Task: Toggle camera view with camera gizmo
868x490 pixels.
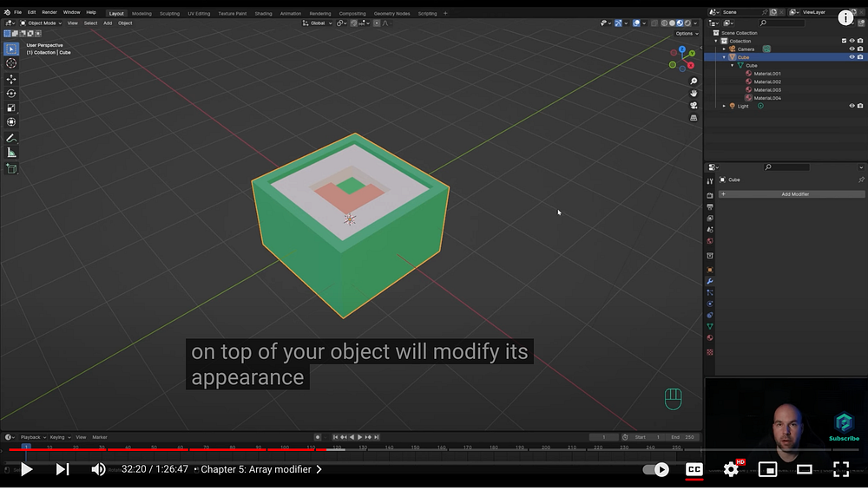Action: coord(693,106)
